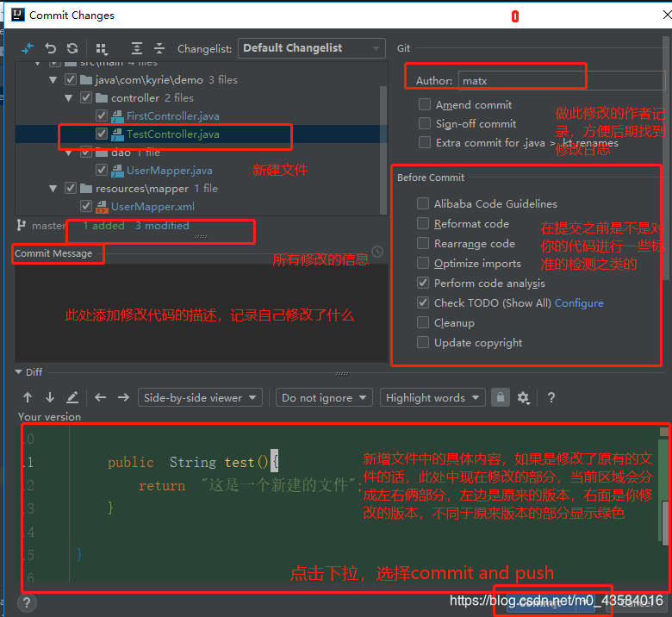The image size is (672, 617).
Task: Enable Optimize imports checkbox
Action: (422, 263)
